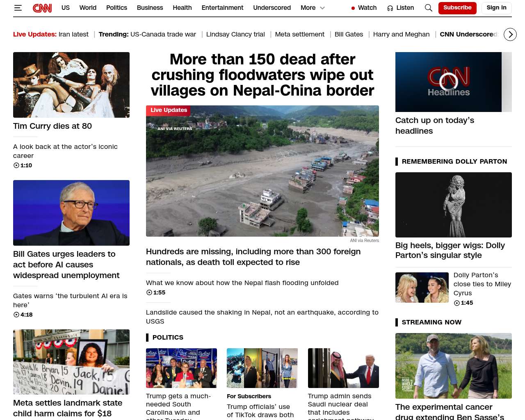Viewport: 525px width, 420px height.
Task: Open the US-Canada trade war trending link
Action: click(x=163, y=34)
